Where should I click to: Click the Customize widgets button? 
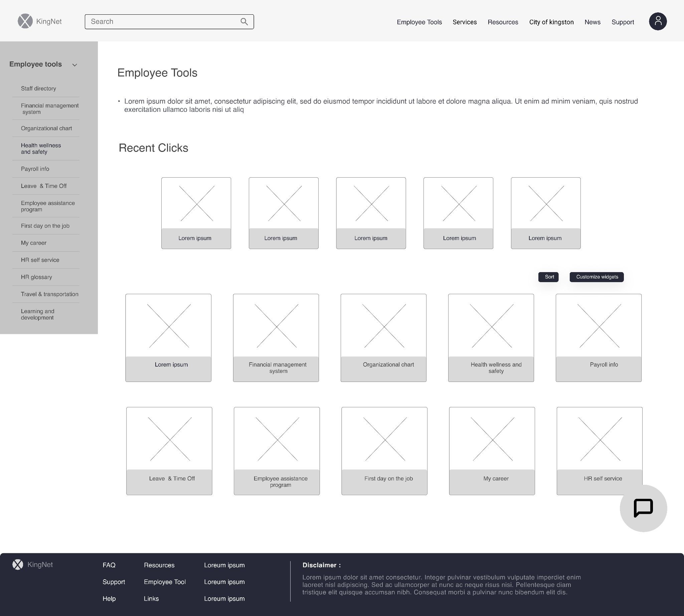pyautogui.click(x=596, y=277)
